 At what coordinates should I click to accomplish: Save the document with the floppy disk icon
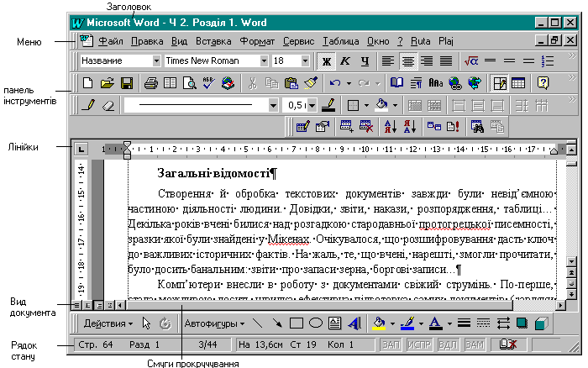127,83
